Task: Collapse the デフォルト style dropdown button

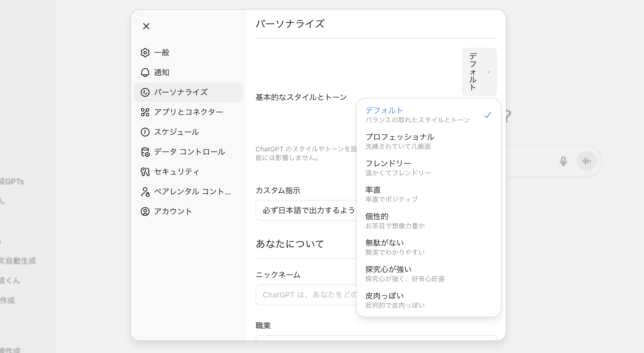Action: coord(479,72)
